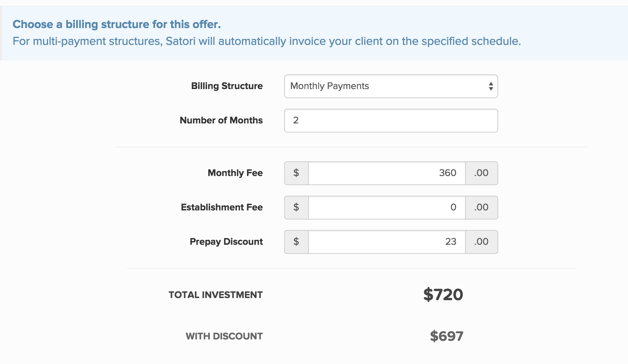This screenshot has height=364, width=628.
Task: Click the Choose a billing structure heading
Action: point(116,24)
